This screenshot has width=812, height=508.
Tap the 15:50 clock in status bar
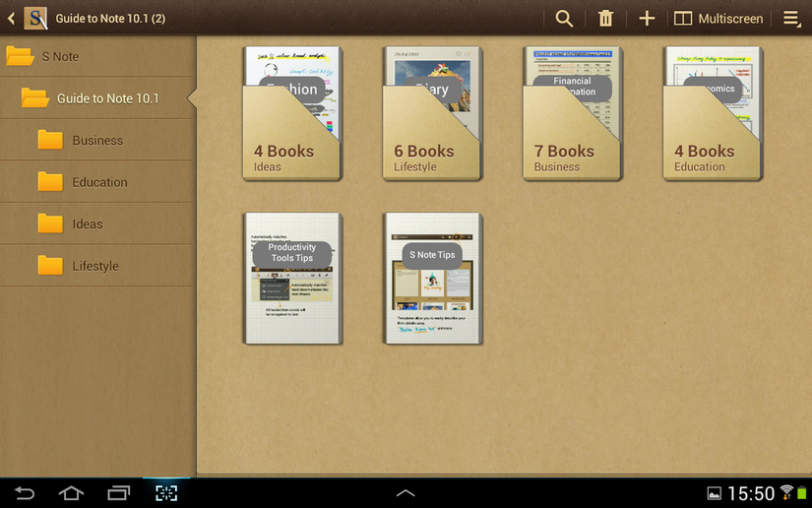[x=751, y=493]
